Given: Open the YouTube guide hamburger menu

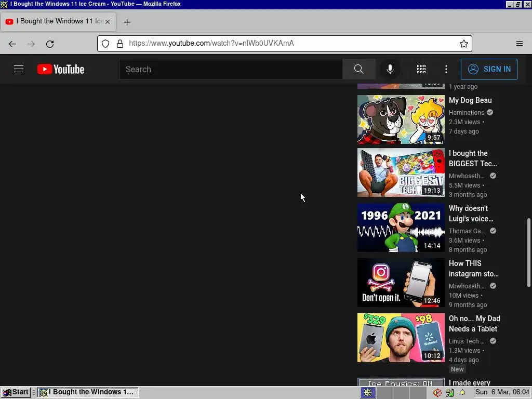Looking at the screenshot, I should point(19,69).
